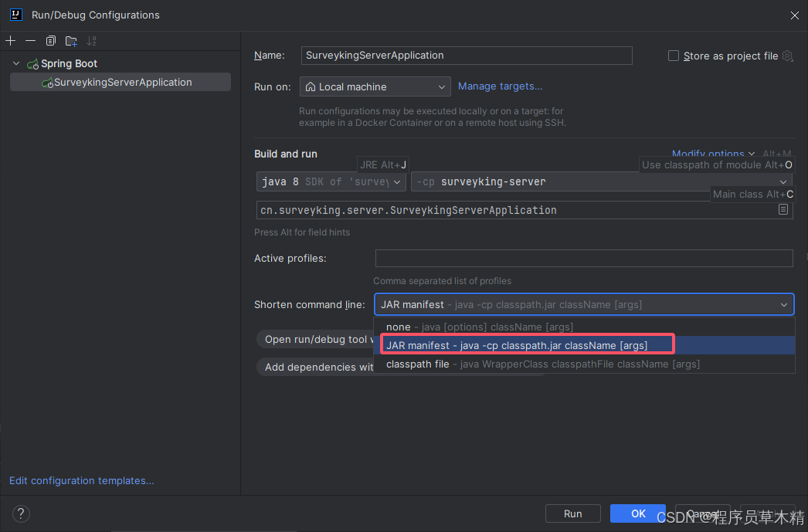
Task: Open the main class browse icon
Action: click(x=783, y=209)
